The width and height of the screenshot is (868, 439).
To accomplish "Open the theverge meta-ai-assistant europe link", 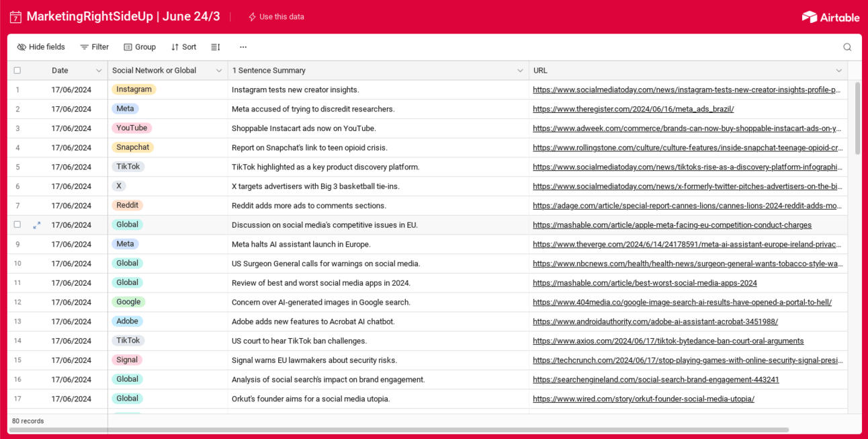I will point(687,245).
